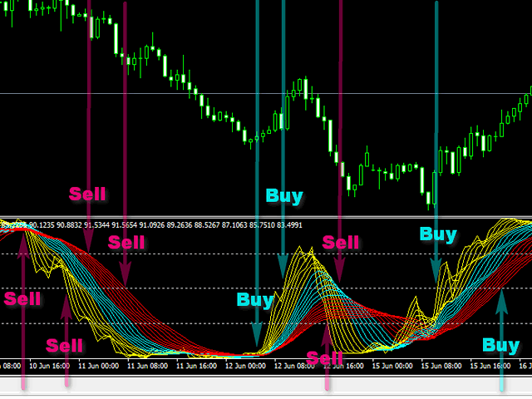Select the 11 Jun 08:00 time label
The width and height of the screenshot is (532, 399).
[147, 366]
